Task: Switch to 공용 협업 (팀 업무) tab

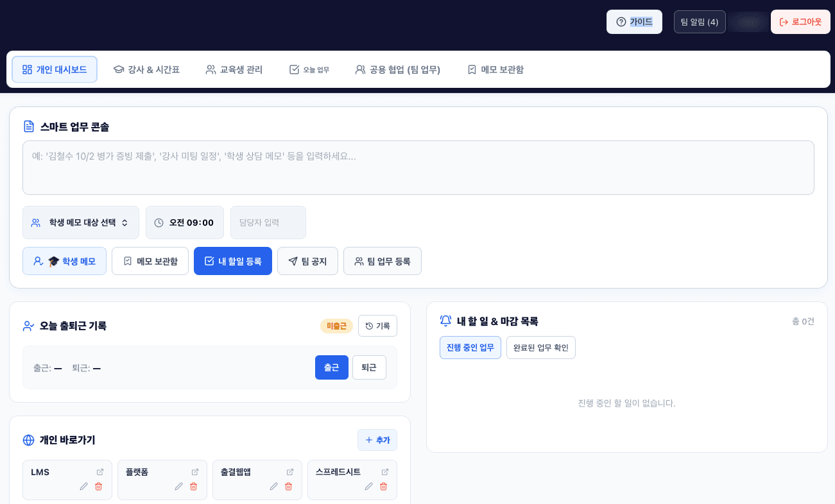Action: coord(398,69)
